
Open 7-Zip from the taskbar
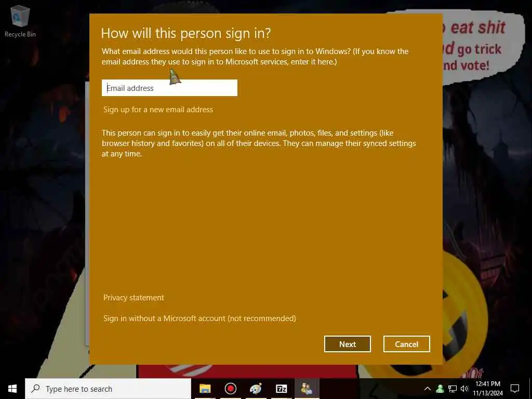point(281,389)
